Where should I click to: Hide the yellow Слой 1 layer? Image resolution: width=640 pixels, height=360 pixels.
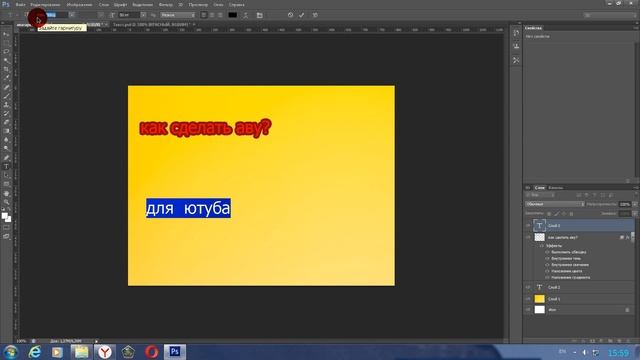528,299
